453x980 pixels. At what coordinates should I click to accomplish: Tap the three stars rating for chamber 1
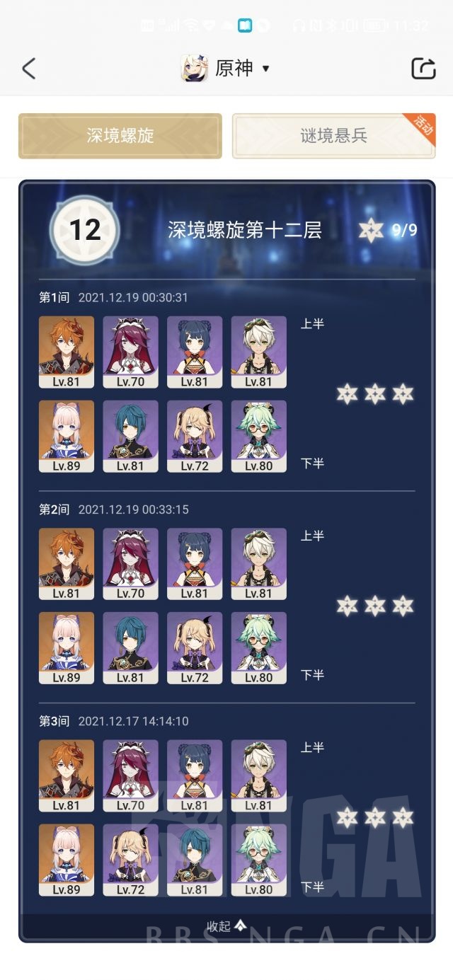374,393
